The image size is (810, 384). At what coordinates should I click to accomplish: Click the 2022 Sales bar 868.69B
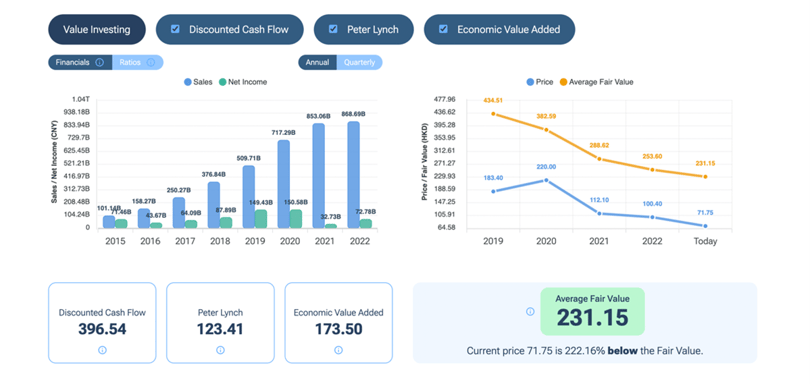pos(354,175)
